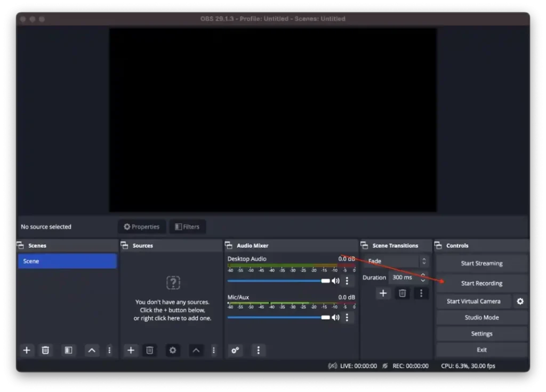Adjust the Mic/Aux volume slider
The height and width of the screenshot is (392, 546).
point(278,317)
